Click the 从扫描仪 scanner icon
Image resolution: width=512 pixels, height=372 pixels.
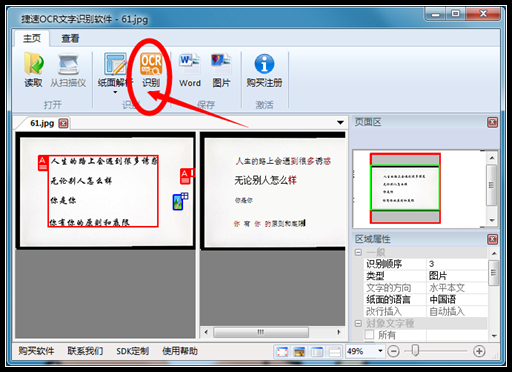68,64
